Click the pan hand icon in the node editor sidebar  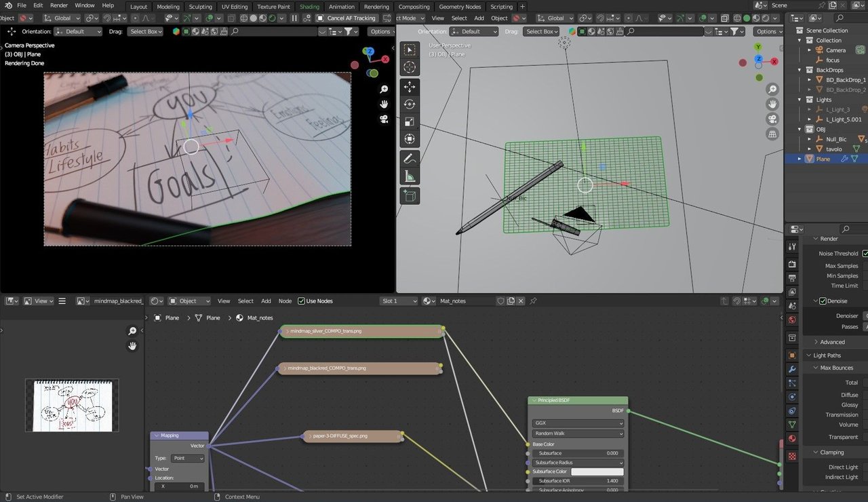132,345
